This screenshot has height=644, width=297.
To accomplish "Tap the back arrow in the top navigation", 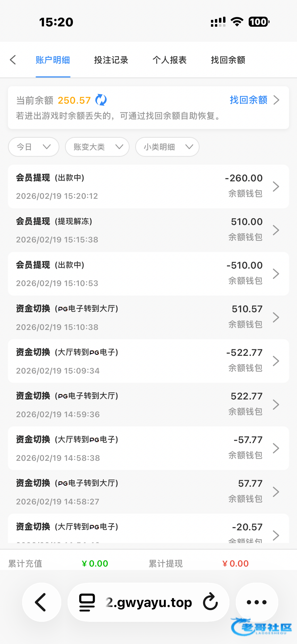I will pyautogui.click(x=13, y=60).
